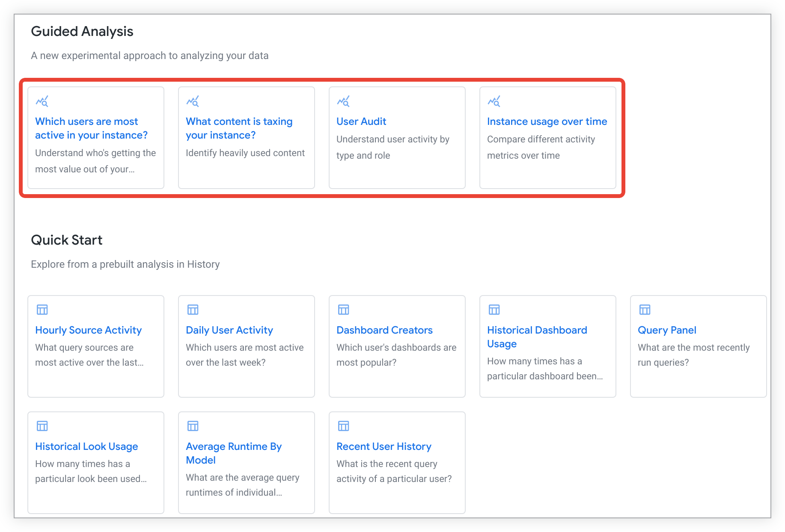Click the analysis icon on 'What content is taxing' card
This screenshot has height=532, width=785.
[193, 101]
